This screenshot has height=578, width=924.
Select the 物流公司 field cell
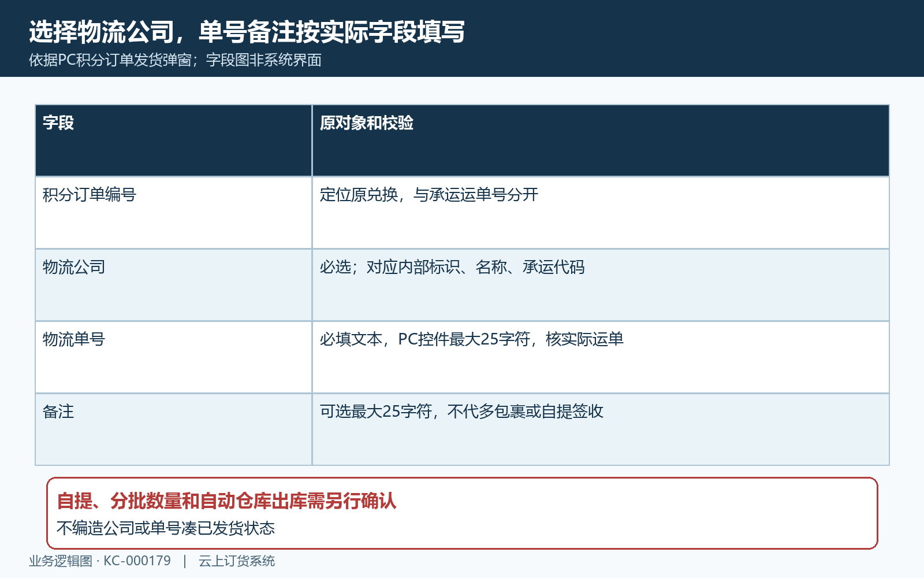(x=173, y=285)
